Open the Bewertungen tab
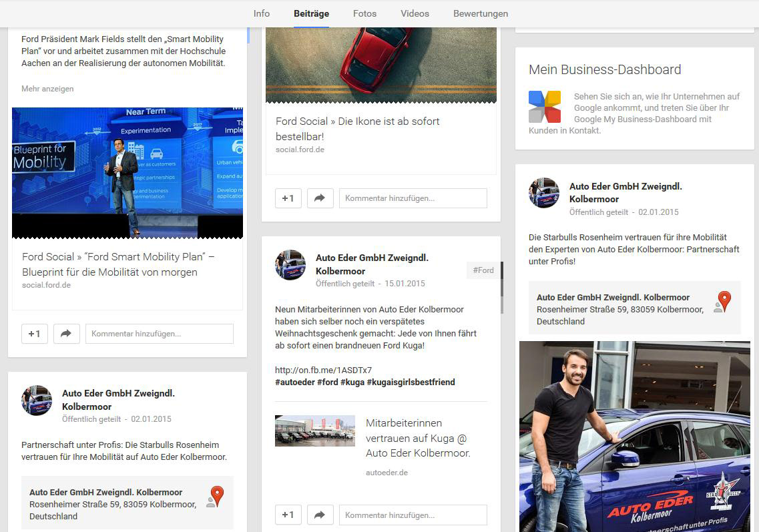 tap(480, 13)
